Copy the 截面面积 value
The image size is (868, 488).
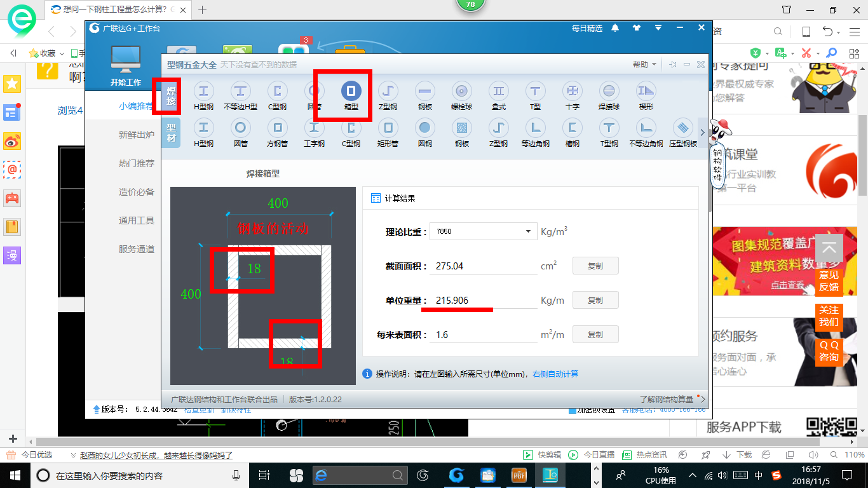595,266
